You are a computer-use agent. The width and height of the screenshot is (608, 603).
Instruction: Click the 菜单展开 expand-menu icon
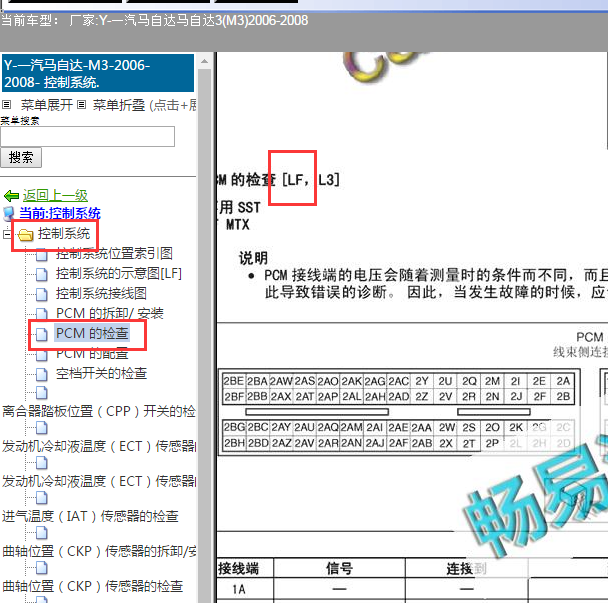tap(7, 105)
